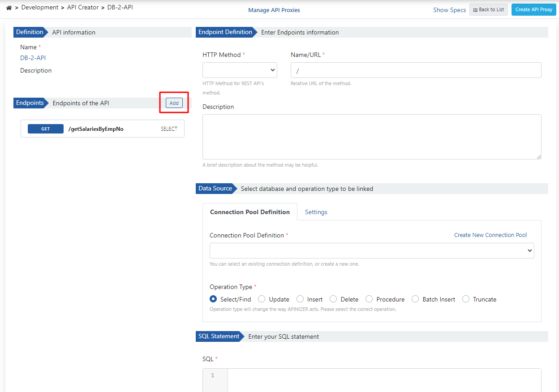Select the Insert operation type
Screen dimensions: 559x392
(x=300, y=299)
